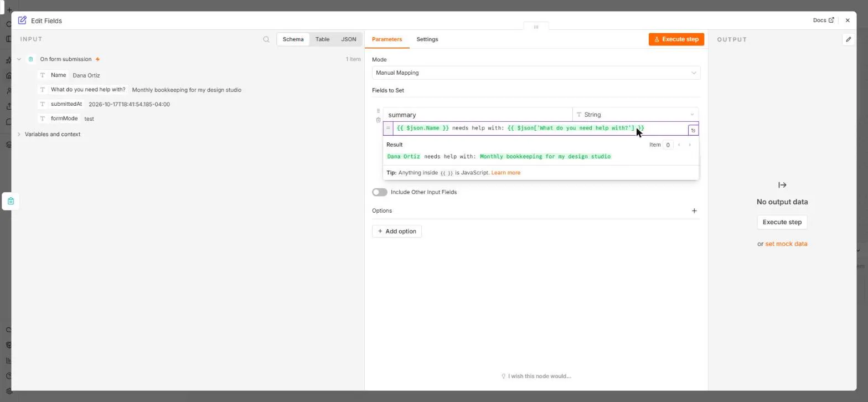Click the text-type icon beside Name

[x=42, y=75]
